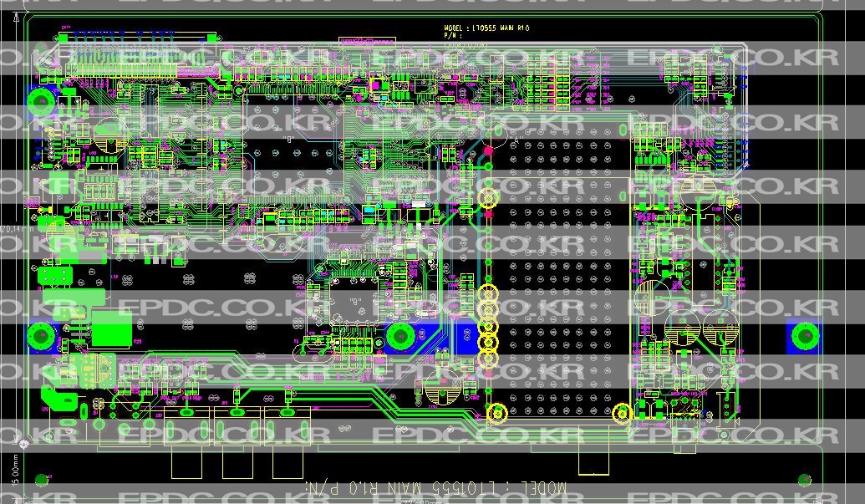Screen dimensions: 865x504
Task: Select the P/N : label under the model title
Action: pos(452,35)
